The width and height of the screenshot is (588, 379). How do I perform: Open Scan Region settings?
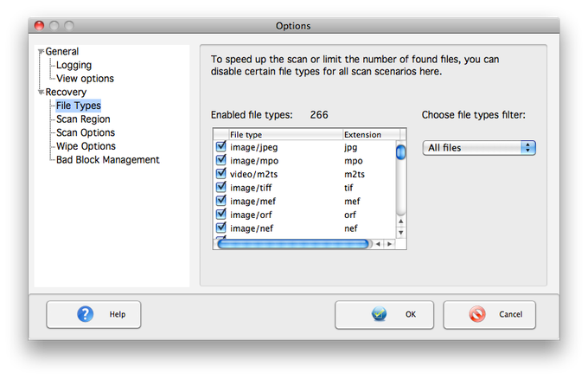(x=83, y=119)
